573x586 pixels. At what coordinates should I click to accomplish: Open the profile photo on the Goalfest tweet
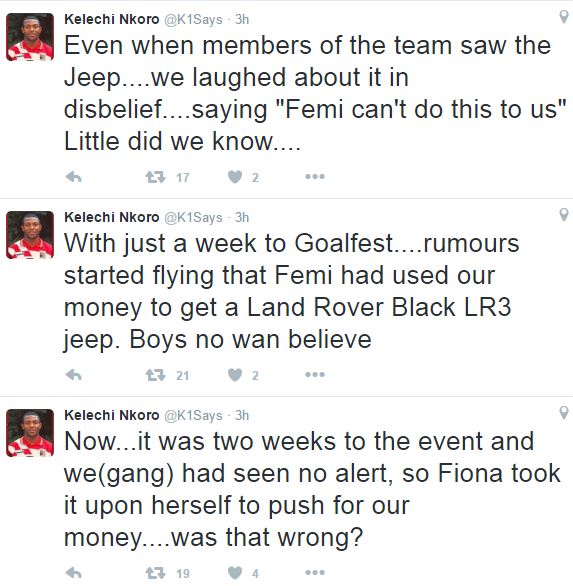30,235
